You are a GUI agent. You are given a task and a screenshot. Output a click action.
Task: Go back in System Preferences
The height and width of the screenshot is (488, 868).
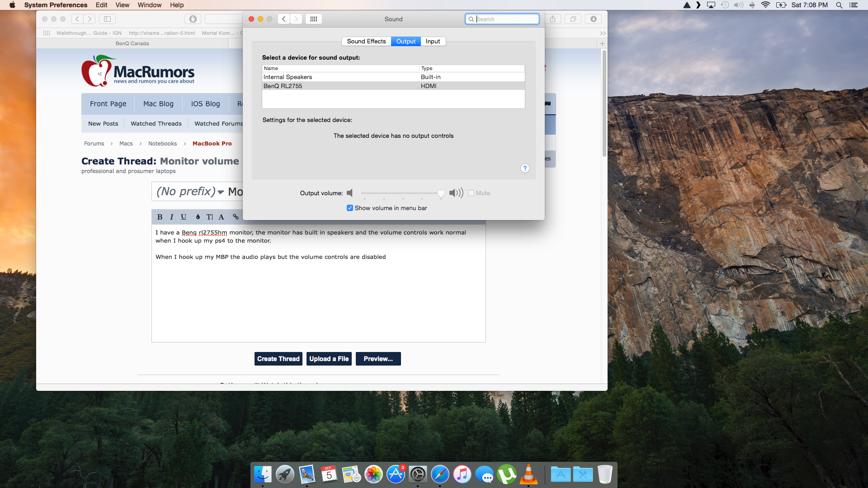(x=284, y=19)
